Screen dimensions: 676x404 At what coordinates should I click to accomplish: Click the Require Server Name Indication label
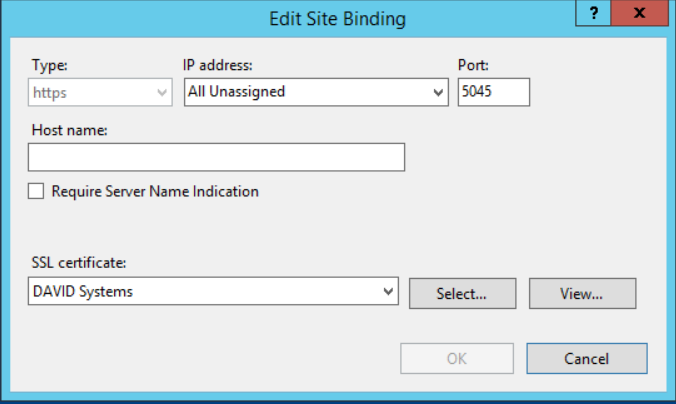click(155, 191)
